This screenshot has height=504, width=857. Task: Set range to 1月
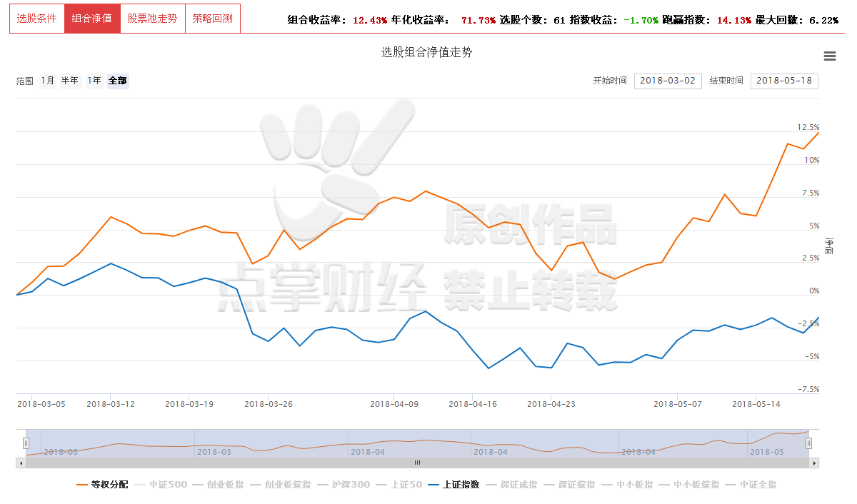pos(47,81)
